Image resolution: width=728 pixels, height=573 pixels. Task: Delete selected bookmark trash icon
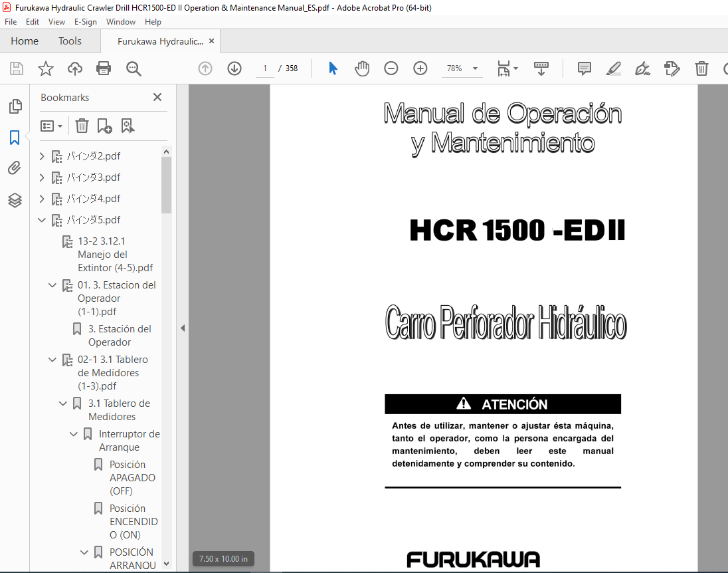(82, 126)
